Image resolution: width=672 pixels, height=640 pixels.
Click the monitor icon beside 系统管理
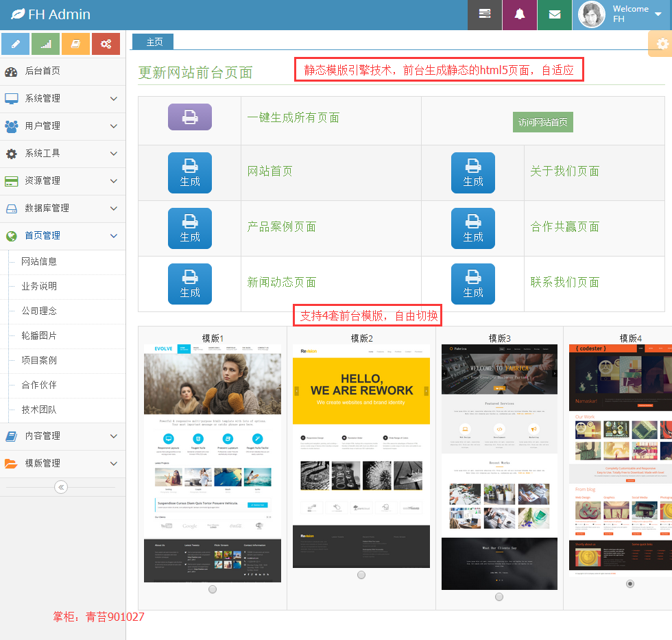(x=11, y=99)
